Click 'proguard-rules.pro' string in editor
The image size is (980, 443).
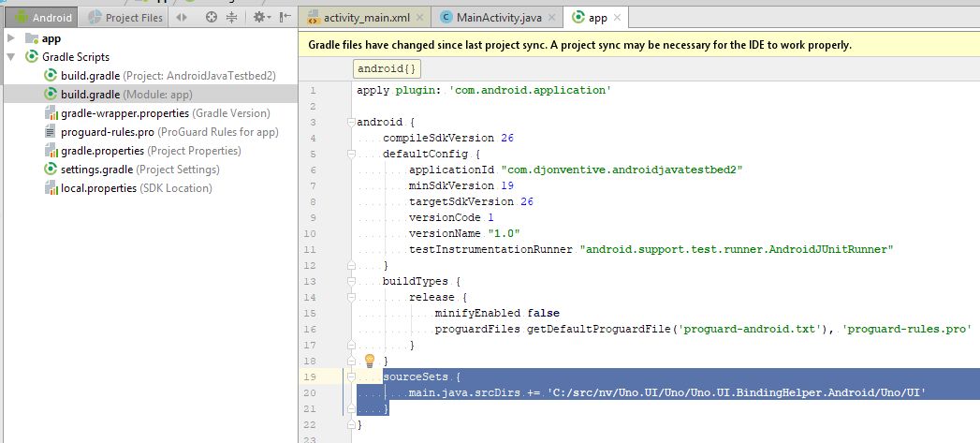point(906,329)
